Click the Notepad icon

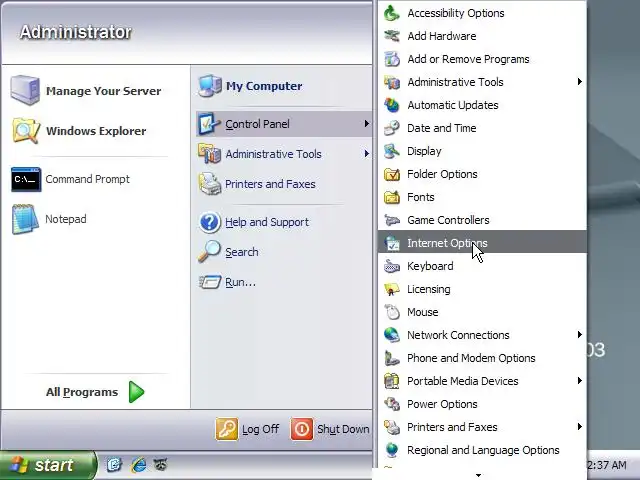point(25,219)
